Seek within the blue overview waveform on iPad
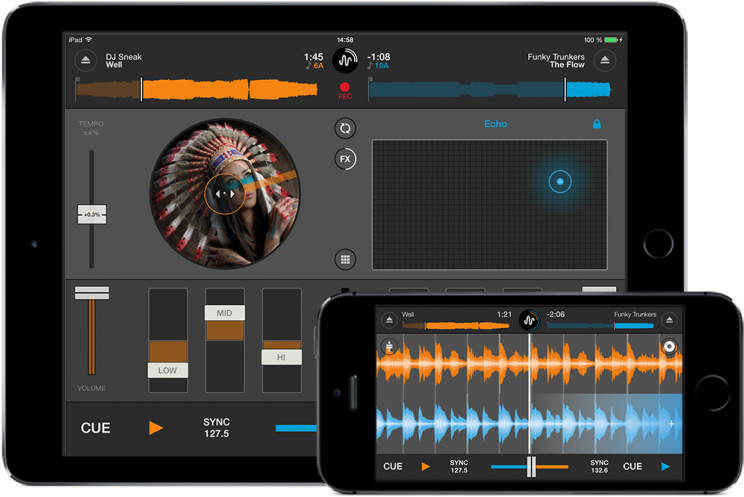The image size is (744, 497). point(490,89)
